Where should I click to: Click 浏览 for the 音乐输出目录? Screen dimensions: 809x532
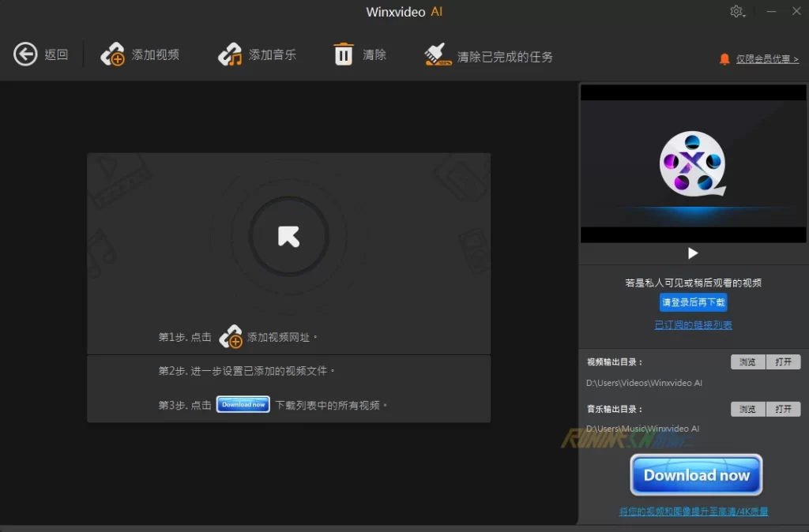pos(747,409)
